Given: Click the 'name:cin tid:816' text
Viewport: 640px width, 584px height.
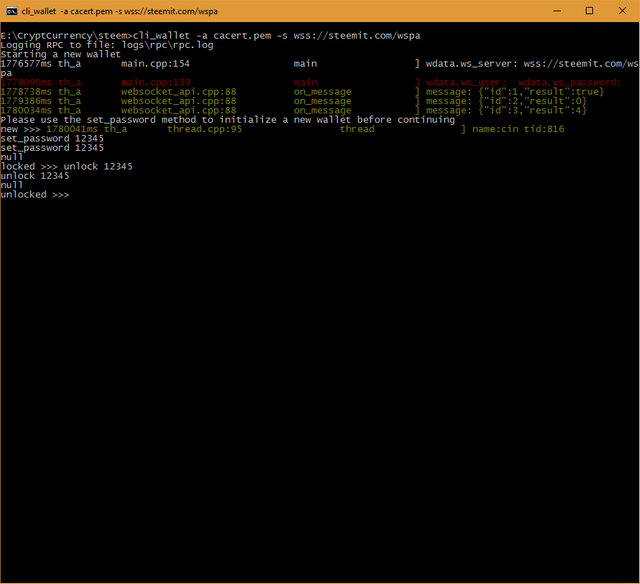Looking at the screenshot, I should (x=518, y=129).
